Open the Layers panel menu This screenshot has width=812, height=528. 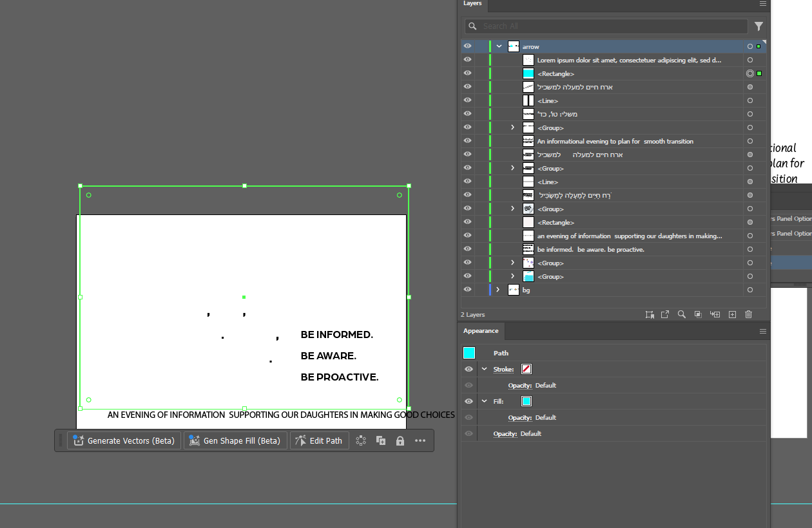tap(763, 5)
